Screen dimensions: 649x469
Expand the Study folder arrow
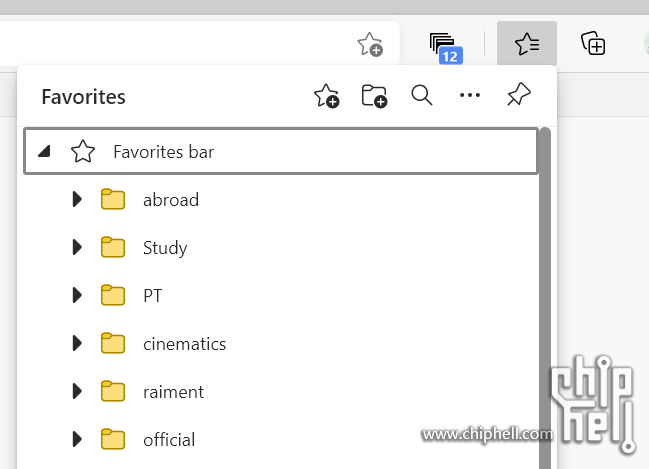[77, 247]
